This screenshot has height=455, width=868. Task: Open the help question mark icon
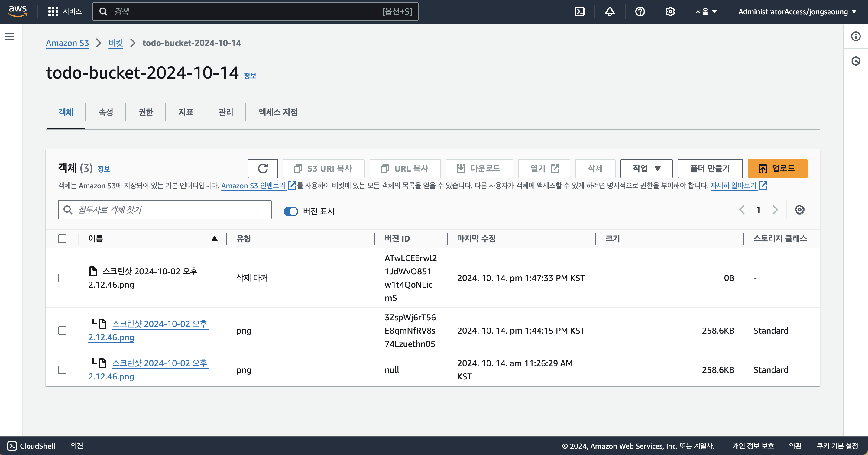(x=640, y=11)
